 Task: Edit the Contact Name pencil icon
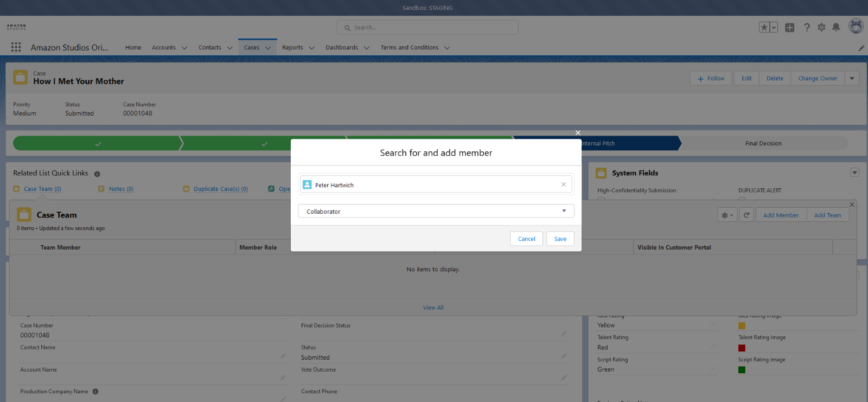tap(283, 356)
